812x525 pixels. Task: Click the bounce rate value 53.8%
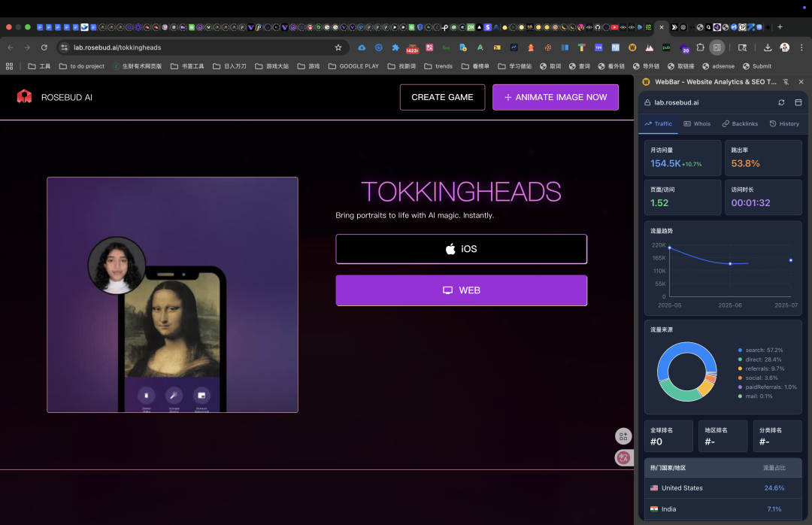click(745, 163)
